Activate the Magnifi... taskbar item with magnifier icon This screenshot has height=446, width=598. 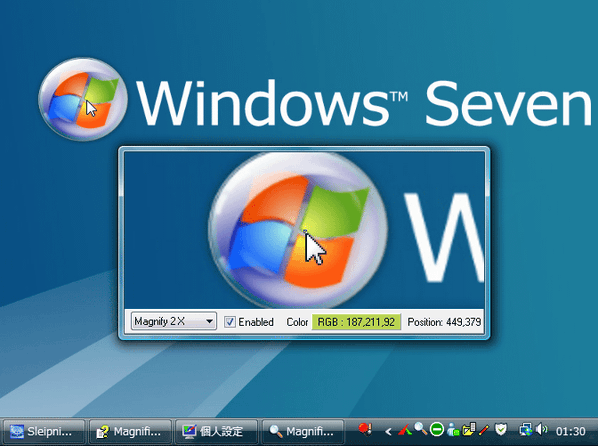[303, 432]
